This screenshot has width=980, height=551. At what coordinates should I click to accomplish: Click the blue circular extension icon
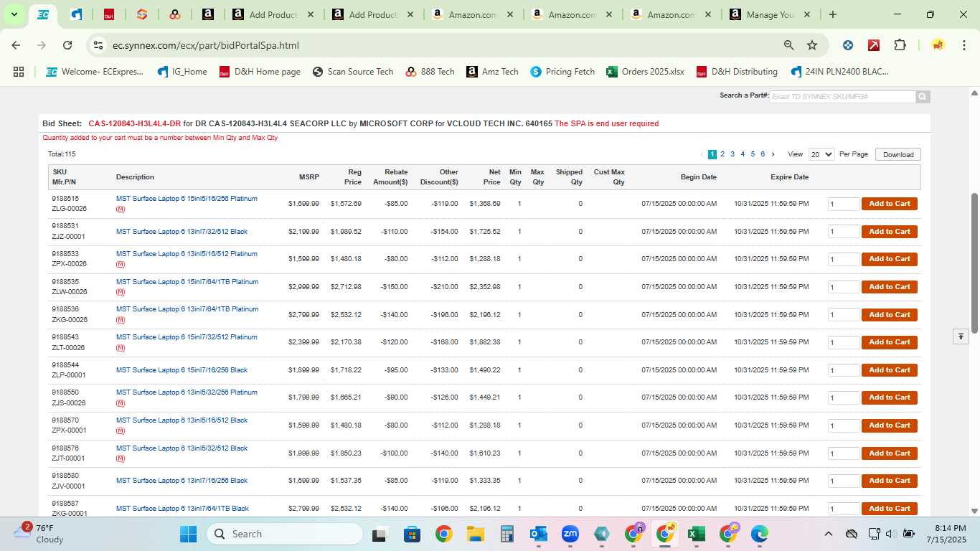point(848,45)
